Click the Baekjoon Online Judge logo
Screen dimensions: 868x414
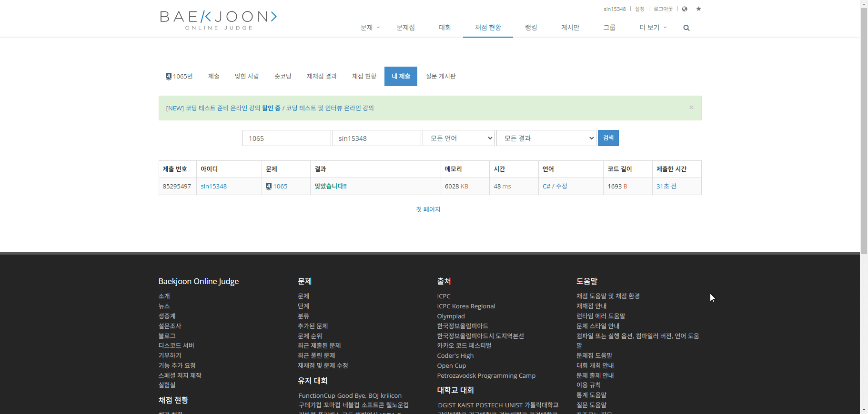(x=218, y=20)
